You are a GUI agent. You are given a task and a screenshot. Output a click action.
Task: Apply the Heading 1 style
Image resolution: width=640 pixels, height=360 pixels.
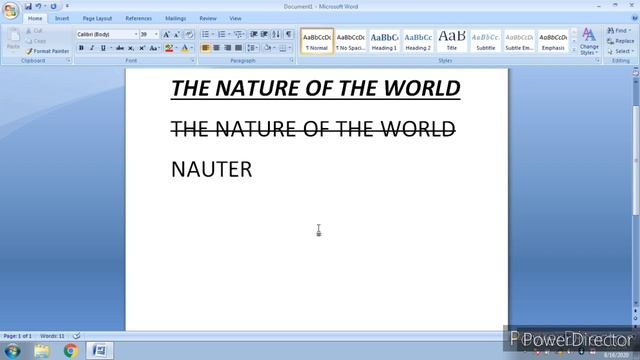tap(384, 41)
